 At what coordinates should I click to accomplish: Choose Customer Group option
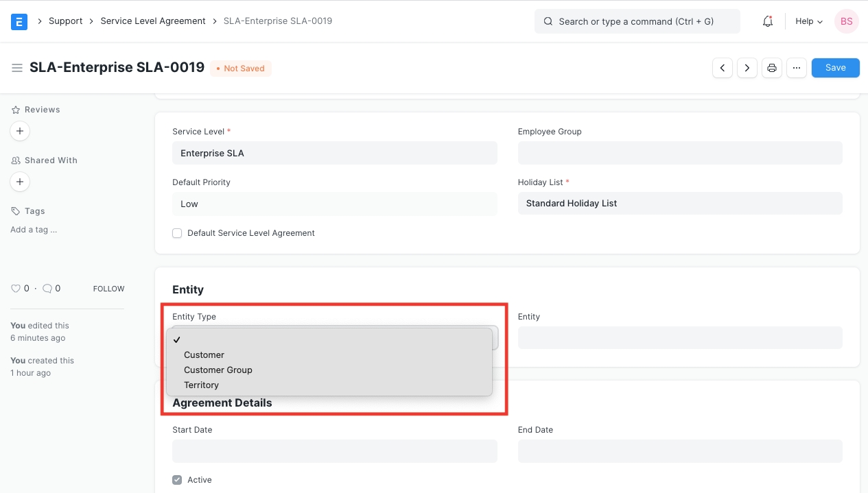pos(218,370)
